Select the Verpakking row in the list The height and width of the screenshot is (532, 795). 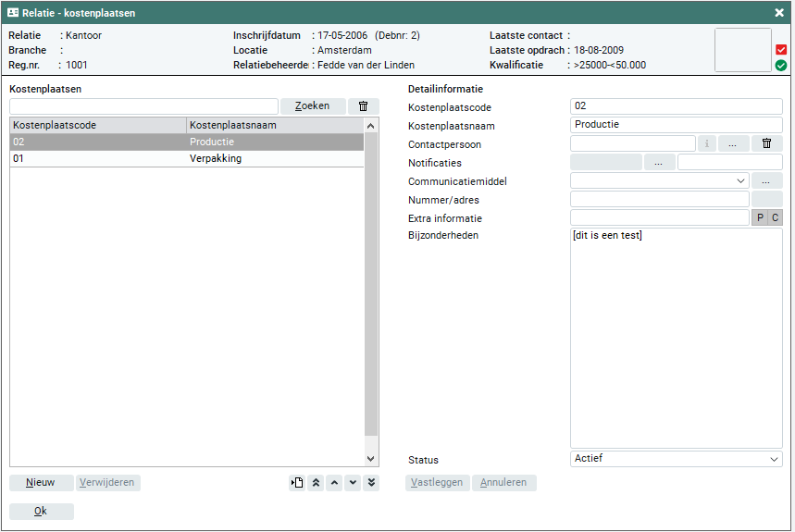pos(185,159)
